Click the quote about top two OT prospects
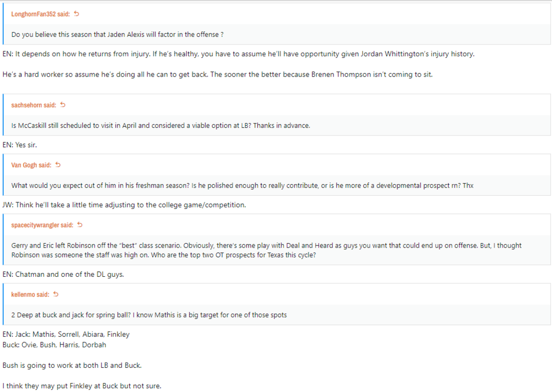 [266, 250]
